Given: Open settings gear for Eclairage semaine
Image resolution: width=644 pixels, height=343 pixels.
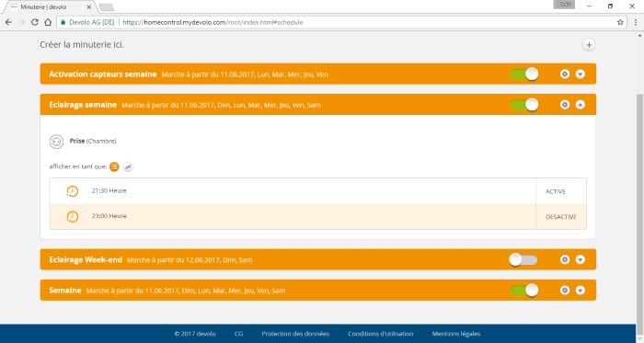Looking at the screenshot, I should pos(565,105).
